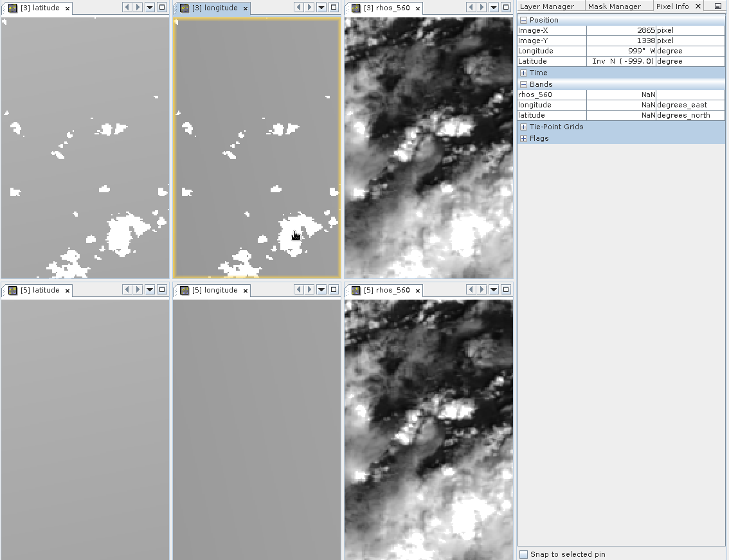Click the raster band icon on [3] rhos_560 tab
The width and height of the screenshot is (729, 560).
tap(355, 8)
